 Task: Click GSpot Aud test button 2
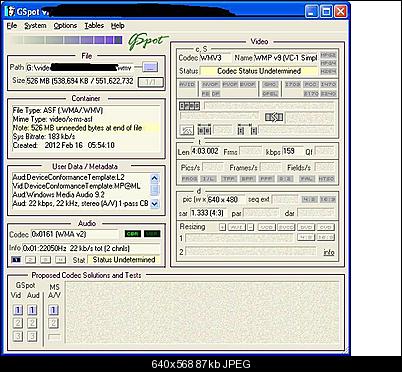[32, 323]
